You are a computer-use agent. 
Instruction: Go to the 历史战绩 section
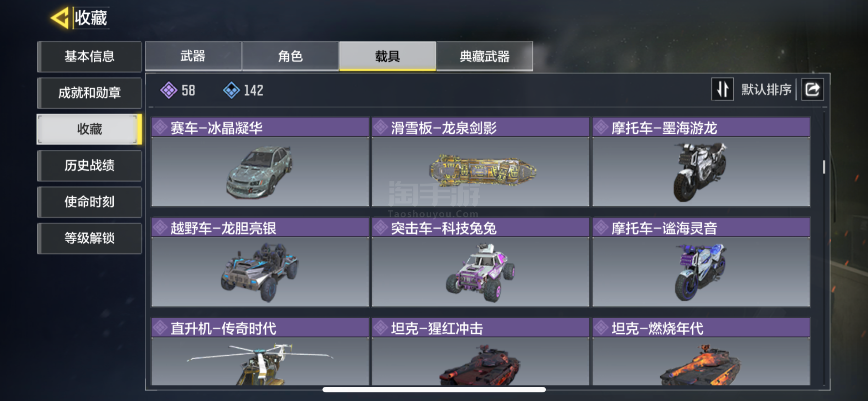click(89, 166)
